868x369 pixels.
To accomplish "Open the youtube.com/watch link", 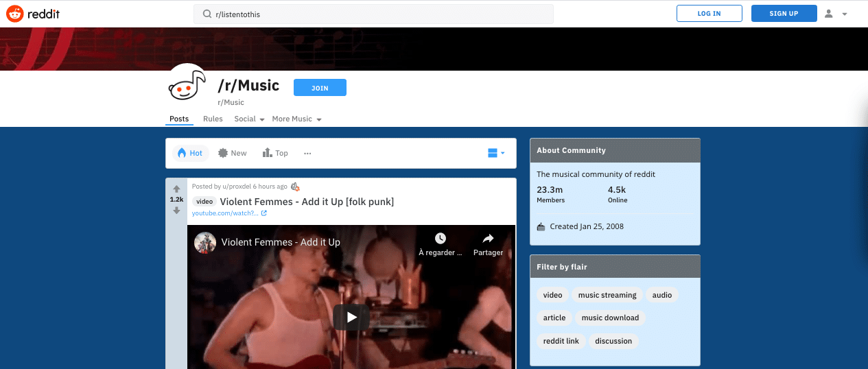I will point(225,213).
